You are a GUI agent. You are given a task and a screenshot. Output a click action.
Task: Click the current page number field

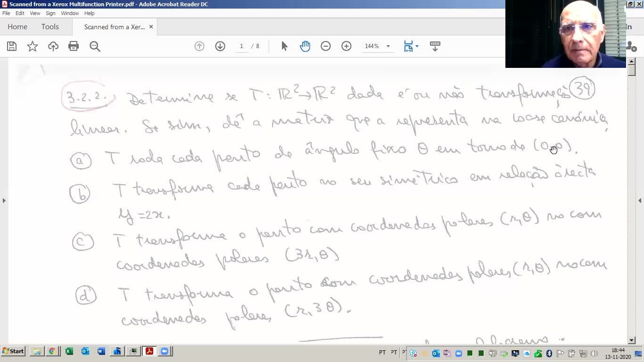click(241, 46)
